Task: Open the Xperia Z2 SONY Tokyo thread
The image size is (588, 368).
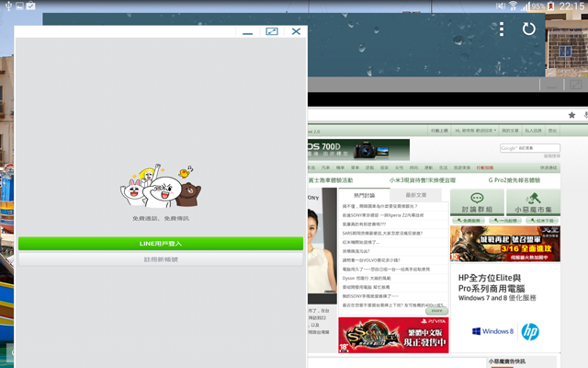Action: [383, 215]
